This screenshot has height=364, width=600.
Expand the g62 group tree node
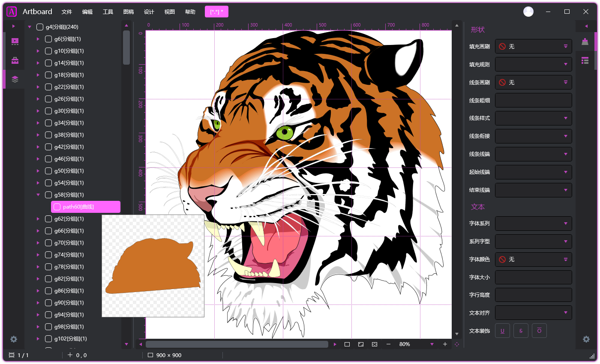38,219
